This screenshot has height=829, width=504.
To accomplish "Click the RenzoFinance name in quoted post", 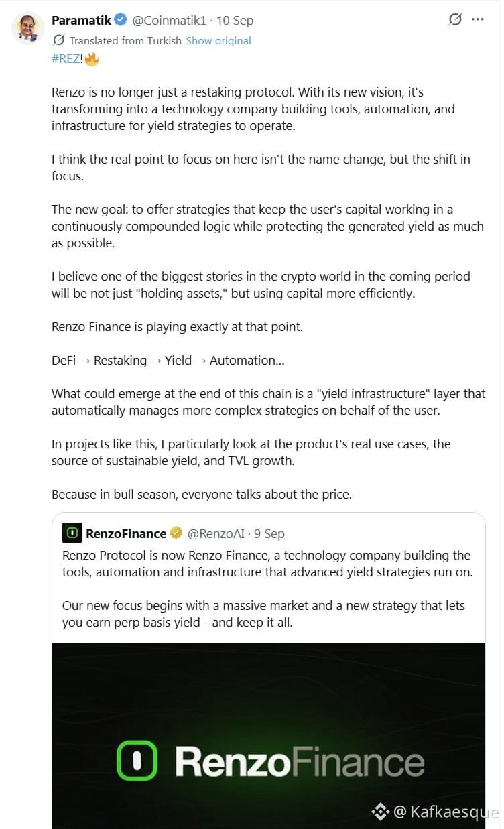I will click(x=126, y=533).
